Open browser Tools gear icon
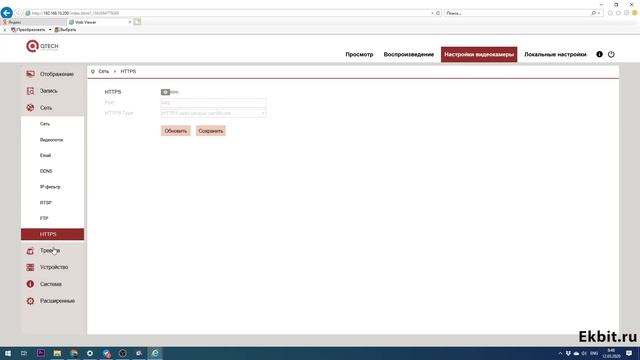The height and width of the screenshot is (360, 640). coord(627,13)
